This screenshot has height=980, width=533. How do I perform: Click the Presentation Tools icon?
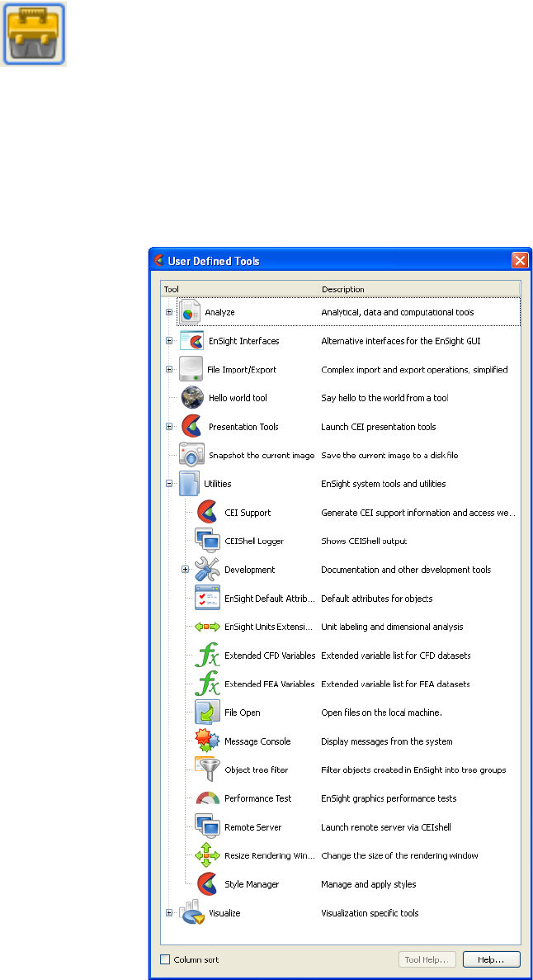click(x=191, y=426)
